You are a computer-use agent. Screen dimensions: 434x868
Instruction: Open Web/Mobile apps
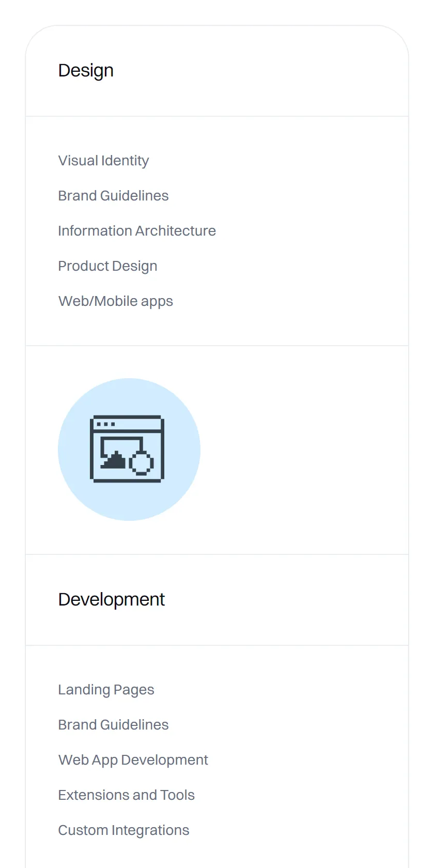tap(116, 301)
